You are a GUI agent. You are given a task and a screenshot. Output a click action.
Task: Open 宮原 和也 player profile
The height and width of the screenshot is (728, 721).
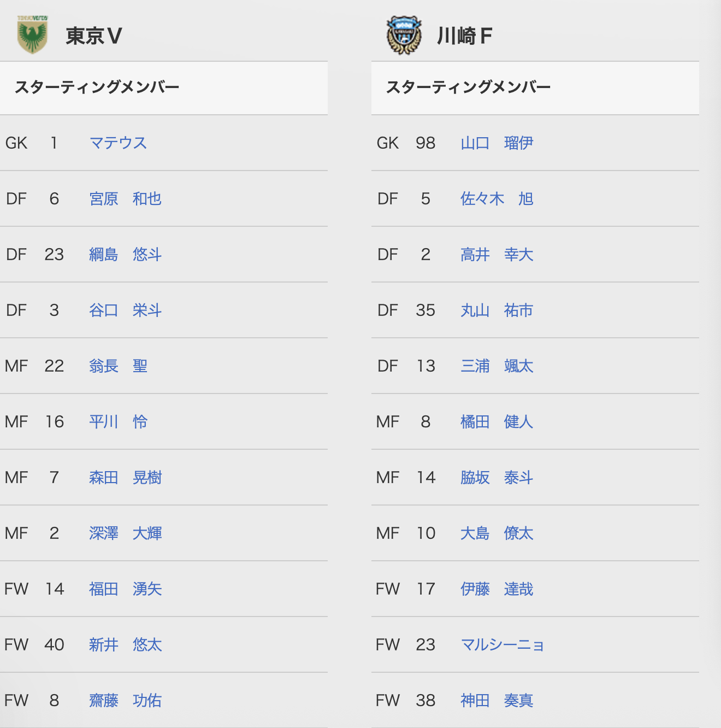tap(126, 198)
